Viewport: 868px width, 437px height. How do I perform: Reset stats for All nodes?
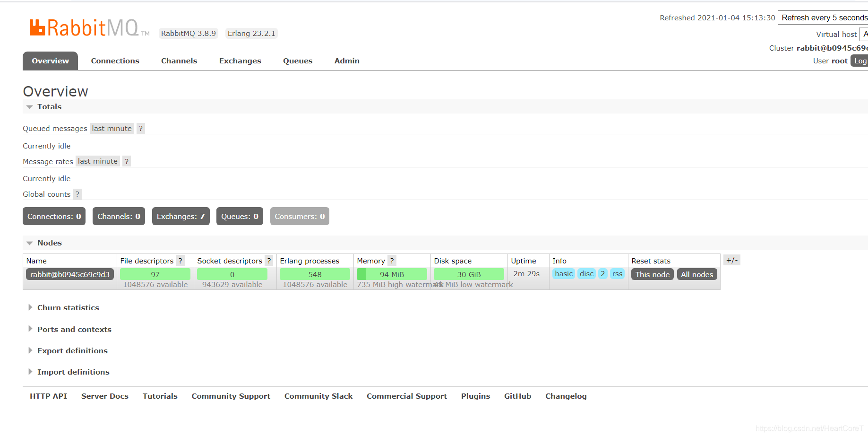(x=697, y=274)
